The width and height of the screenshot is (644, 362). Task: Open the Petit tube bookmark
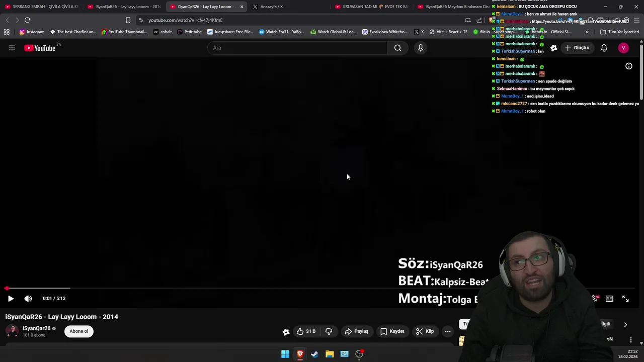(189, 32)
